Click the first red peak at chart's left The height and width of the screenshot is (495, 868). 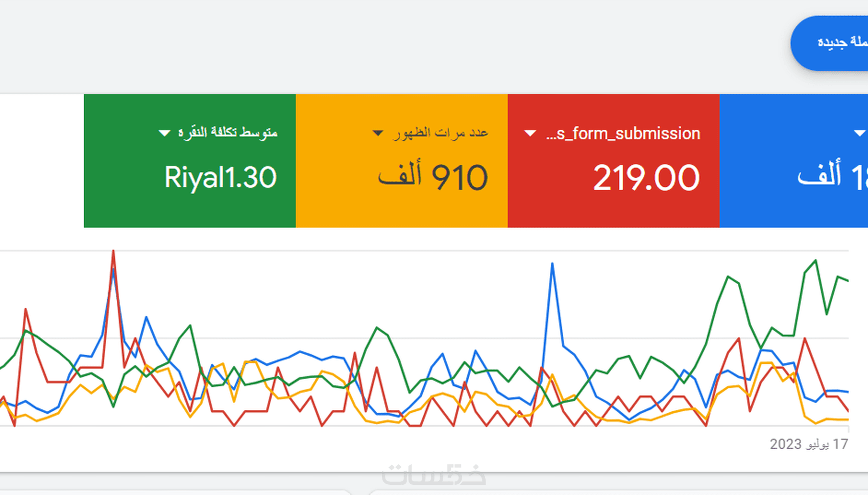click(x=26, y=309)
